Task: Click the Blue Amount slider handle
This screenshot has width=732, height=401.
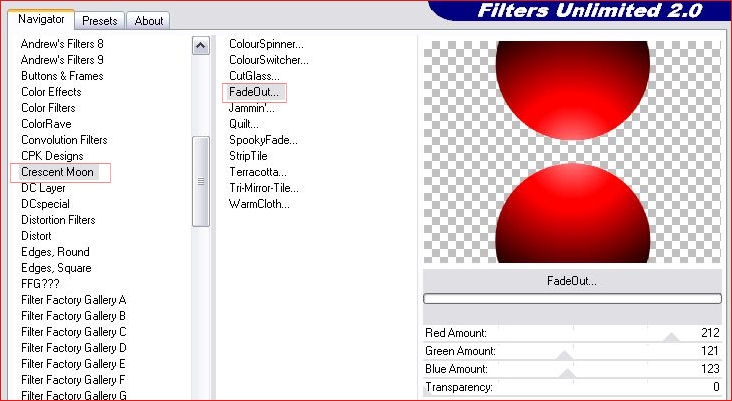Action: [x=567, y=371]
